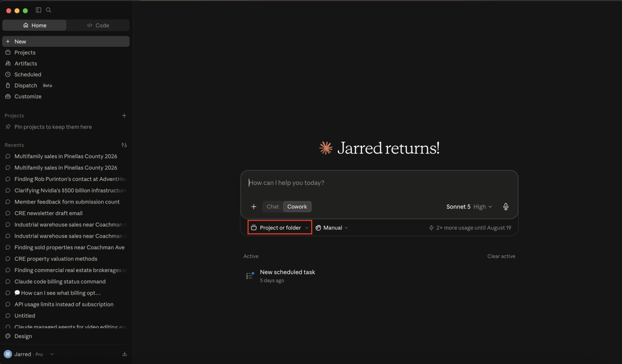The image size is (622, 364).
Task: Open Claude code billing status command
Action: tap(66, 282)
